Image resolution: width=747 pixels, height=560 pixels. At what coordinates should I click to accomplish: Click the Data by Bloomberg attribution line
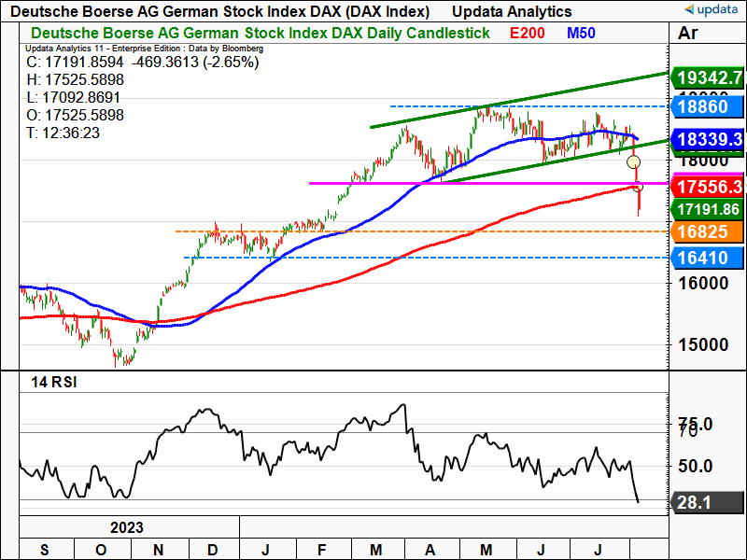click(144, 49)
